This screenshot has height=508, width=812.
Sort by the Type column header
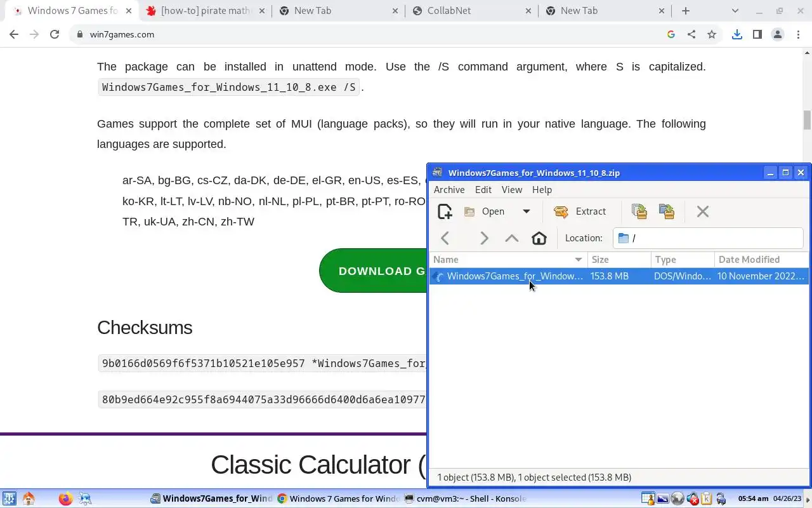tap(683, 260)
